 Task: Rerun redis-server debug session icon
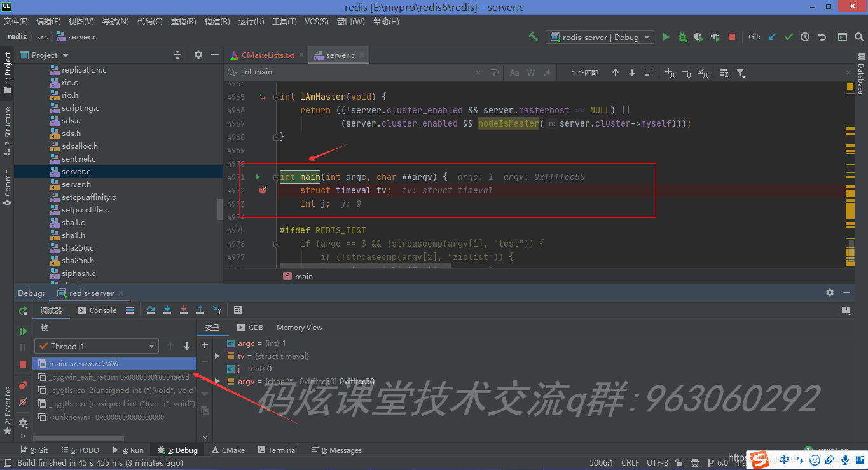click(23, 310)
